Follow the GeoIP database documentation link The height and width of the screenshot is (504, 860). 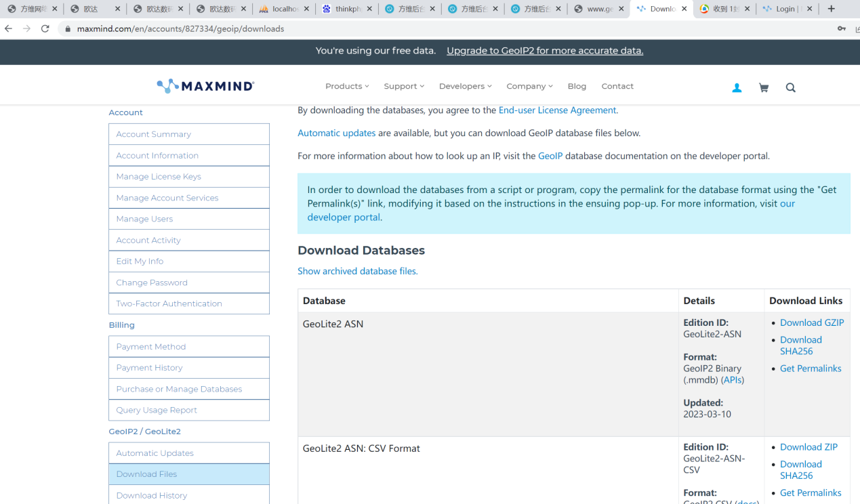click(550, 156)
